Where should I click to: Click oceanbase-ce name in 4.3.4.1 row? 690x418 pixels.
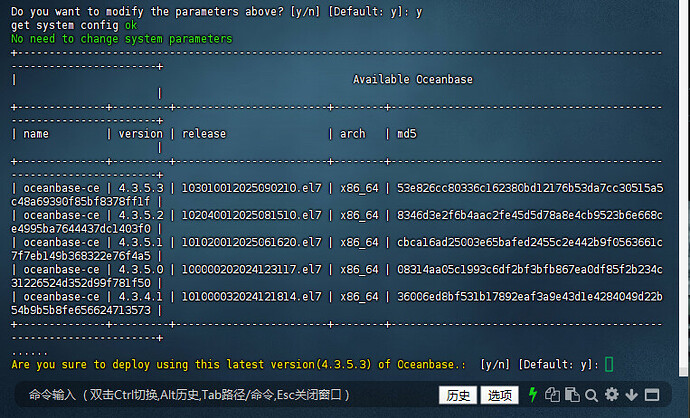[x=61, y=297]
